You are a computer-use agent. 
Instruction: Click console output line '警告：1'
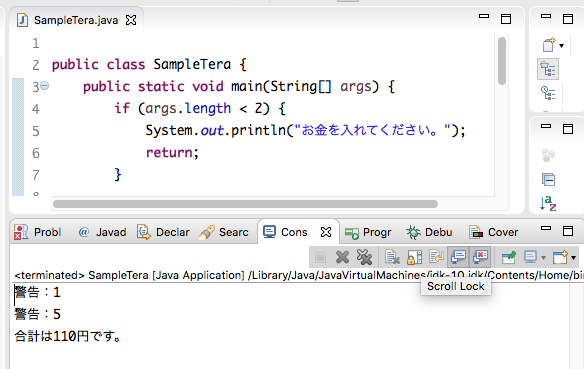[x=37, y=292]
